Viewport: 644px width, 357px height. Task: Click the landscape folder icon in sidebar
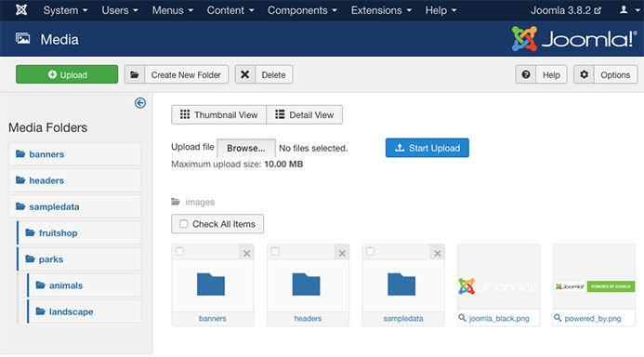[41, 311]
